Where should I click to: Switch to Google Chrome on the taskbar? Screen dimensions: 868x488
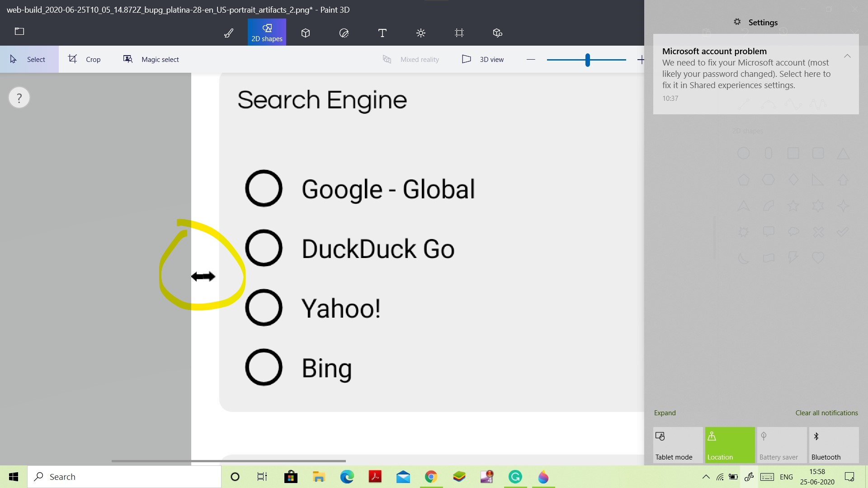(431, 477)
